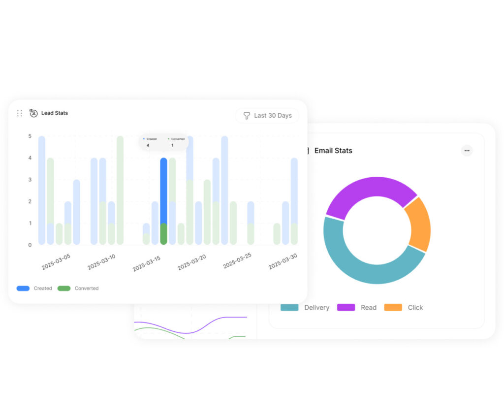Toggle the Delivery legend item
This screenshot has height=420, width=504.
305,308
